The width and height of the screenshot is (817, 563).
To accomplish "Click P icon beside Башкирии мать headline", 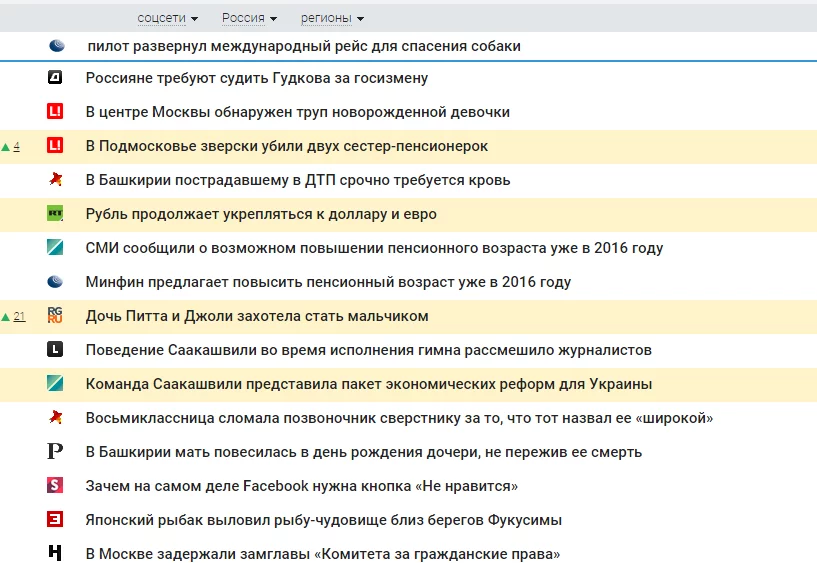I will (x=56, y=452).
